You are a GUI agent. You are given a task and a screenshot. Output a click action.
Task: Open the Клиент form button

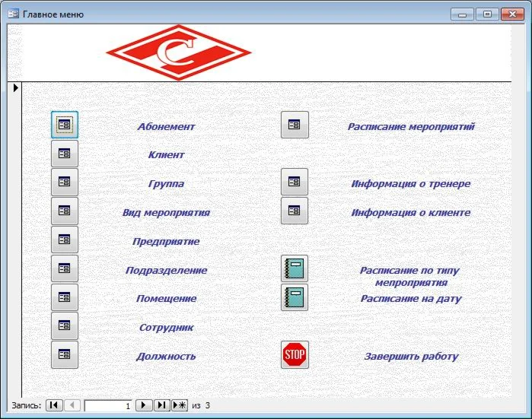65,154
